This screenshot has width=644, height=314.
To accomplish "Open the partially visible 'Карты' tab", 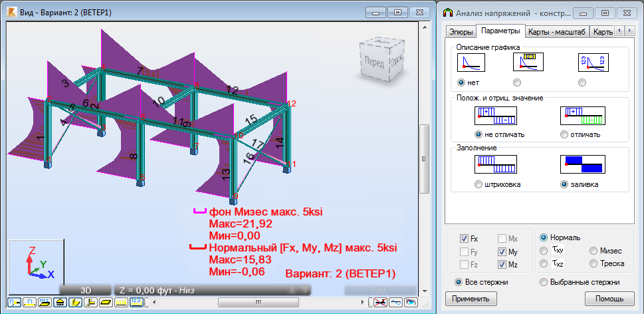I will pyautogui.click(x=603, y=32).
